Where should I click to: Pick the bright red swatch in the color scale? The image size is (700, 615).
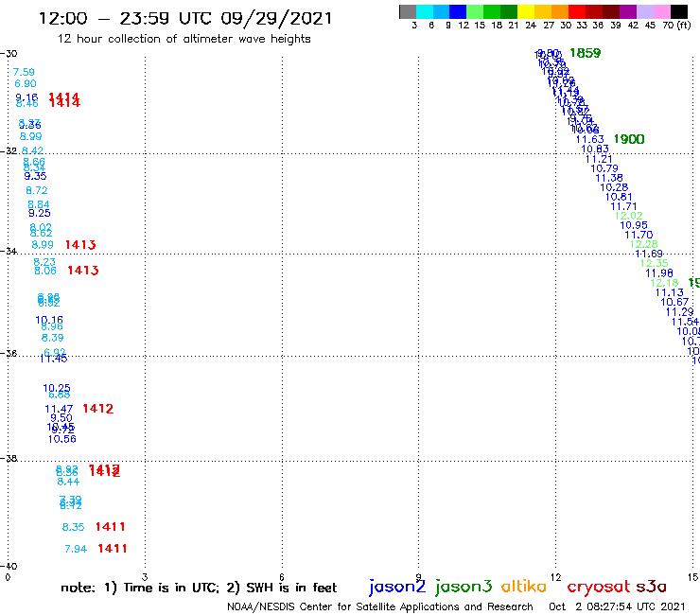pyautogui.click(x=577, y=11)
